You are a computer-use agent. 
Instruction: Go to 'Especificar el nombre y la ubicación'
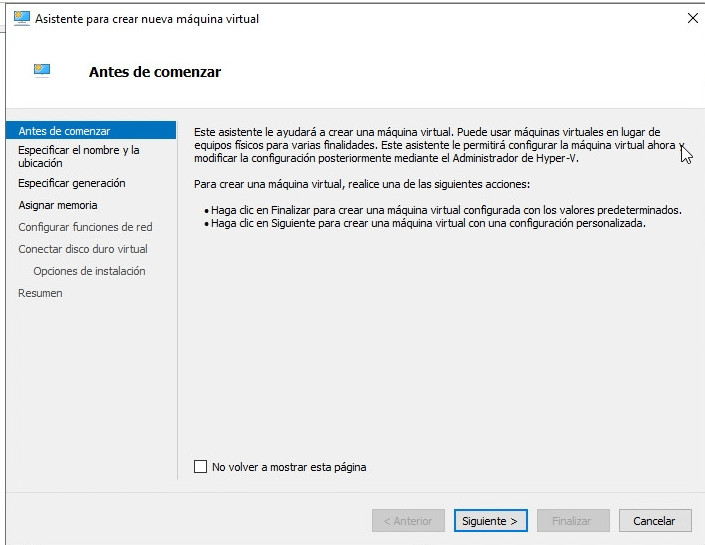coord(78,156)
